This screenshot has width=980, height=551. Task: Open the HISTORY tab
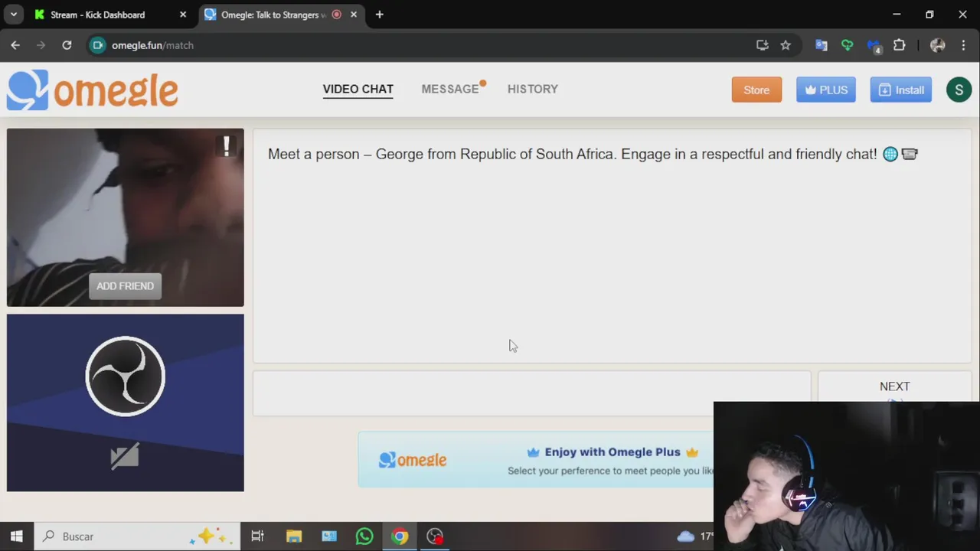point(532,90)
